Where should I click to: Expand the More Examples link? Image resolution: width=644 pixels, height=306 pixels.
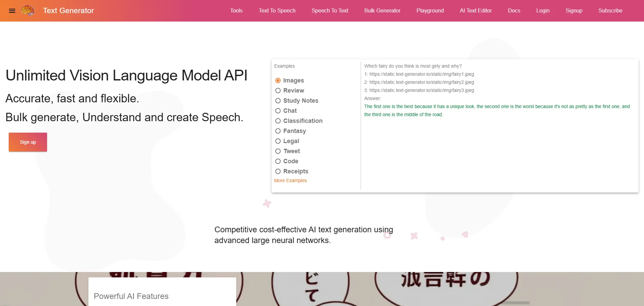(x=290, y=180)
